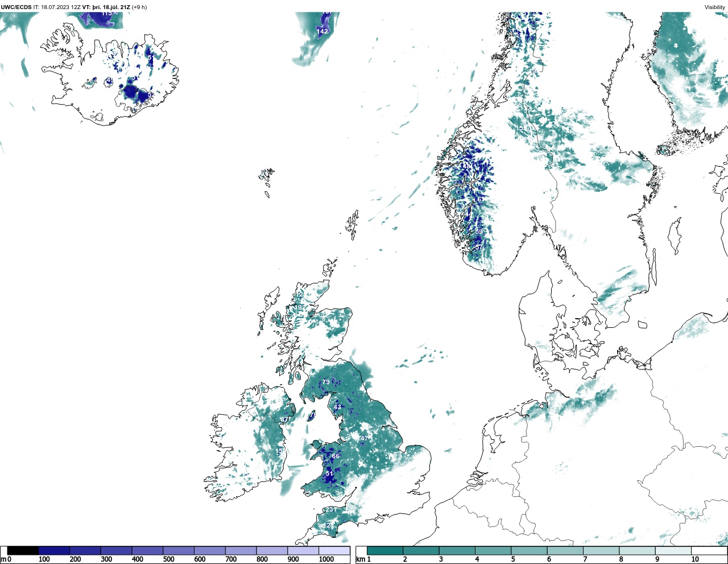This screenshot has height=564, width=728.
Task: Click the "10" tick label on km scale
Action: tap(695, 559)
